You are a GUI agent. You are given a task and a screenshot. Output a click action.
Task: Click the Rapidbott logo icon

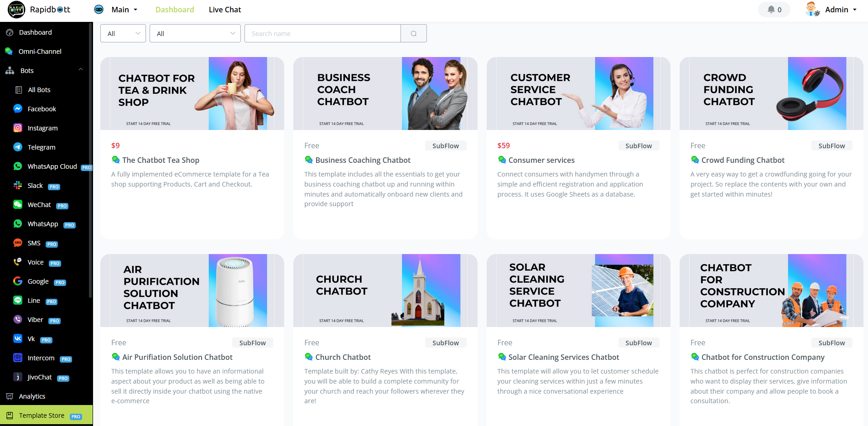point(16,10)
